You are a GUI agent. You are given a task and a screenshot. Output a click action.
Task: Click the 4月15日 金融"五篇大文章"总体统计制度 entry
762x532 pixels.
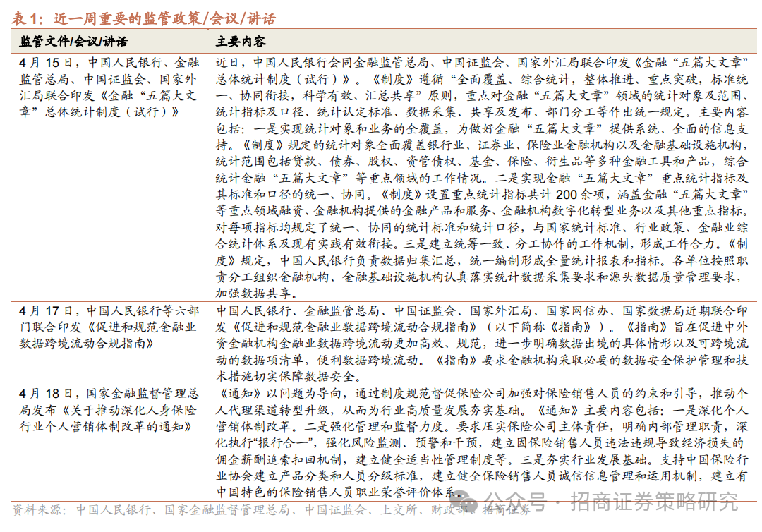[x=109, y=87]
